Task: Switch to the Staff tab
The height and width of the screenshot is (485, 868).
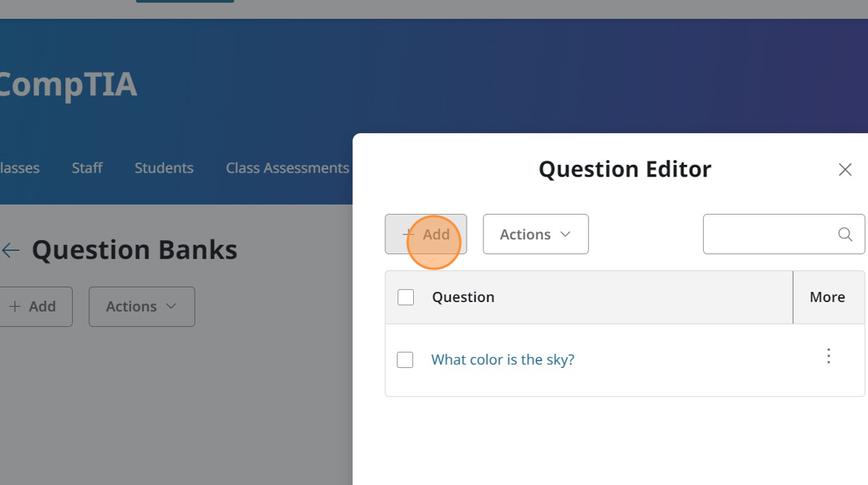Action: coord(87,168)
